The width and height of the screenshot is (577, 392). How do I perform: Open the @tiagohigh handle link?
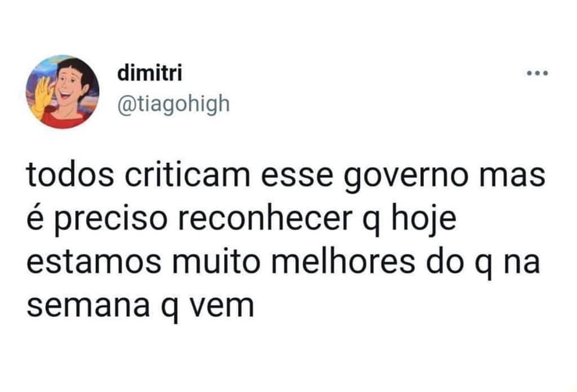click(x=174, y=105)
